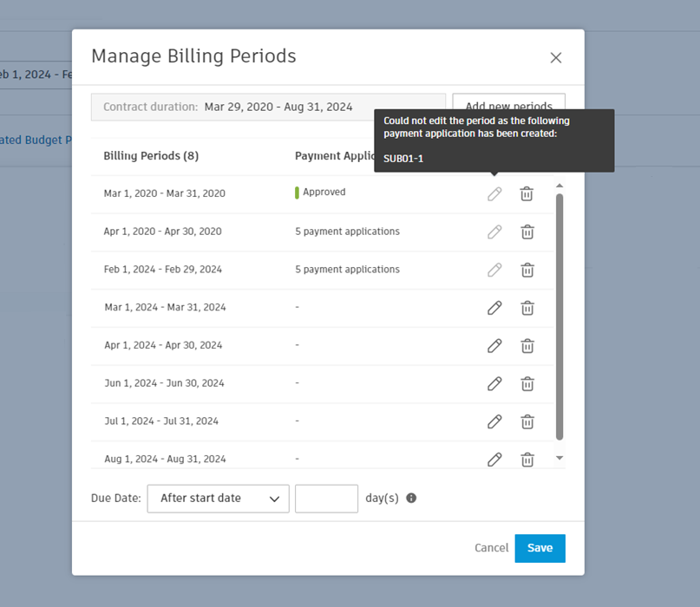The image size is (700, 607).
Task: Open the After start date dropdown
Action: pos(218,499)
